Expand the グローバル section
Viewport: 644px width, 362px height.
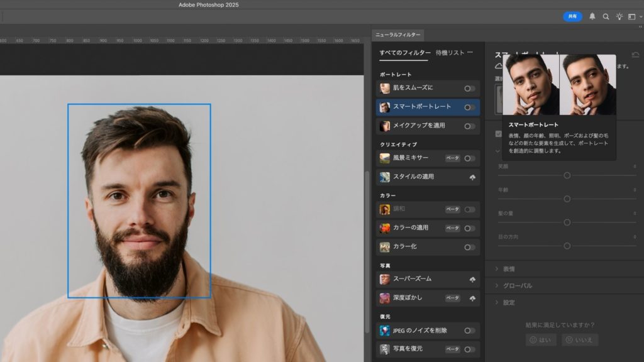517,286
